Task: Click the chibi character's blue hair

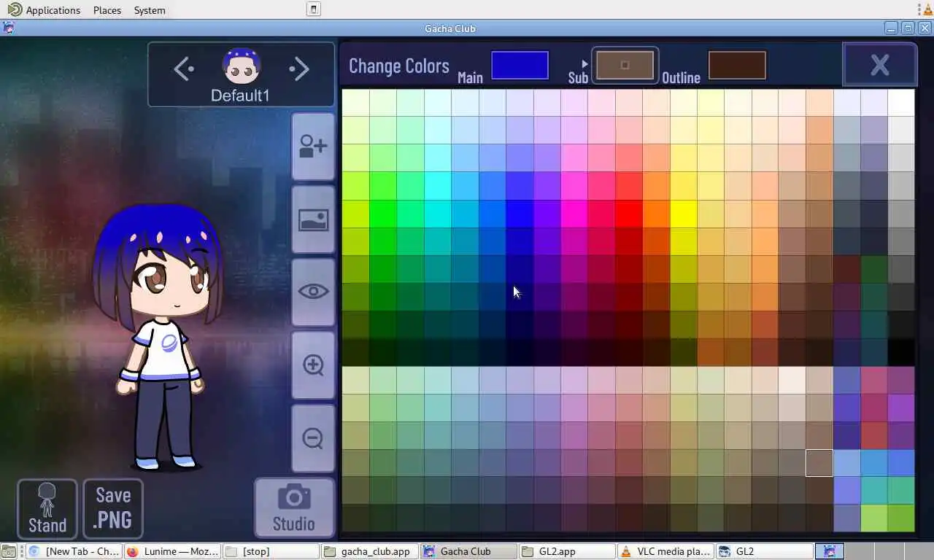Action: pyautogui.click(x=157, y=235)
